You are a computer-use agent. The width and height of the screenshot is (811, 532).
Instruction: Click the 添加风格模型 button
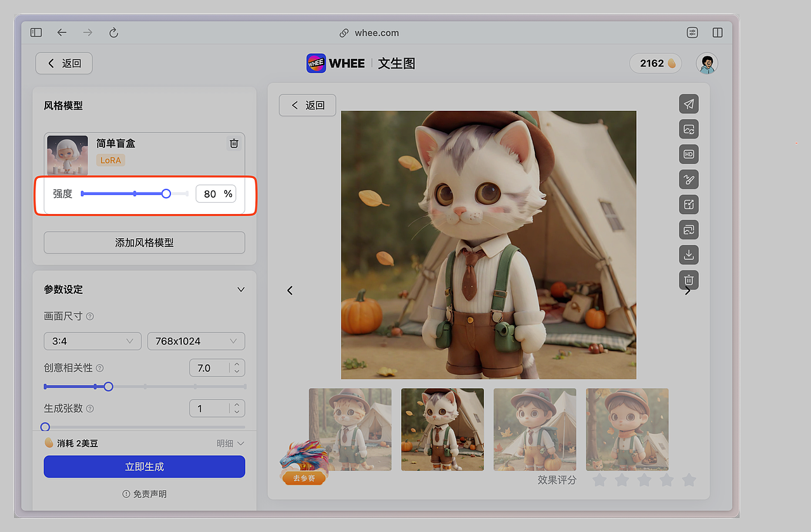click(x=144, y=243)
